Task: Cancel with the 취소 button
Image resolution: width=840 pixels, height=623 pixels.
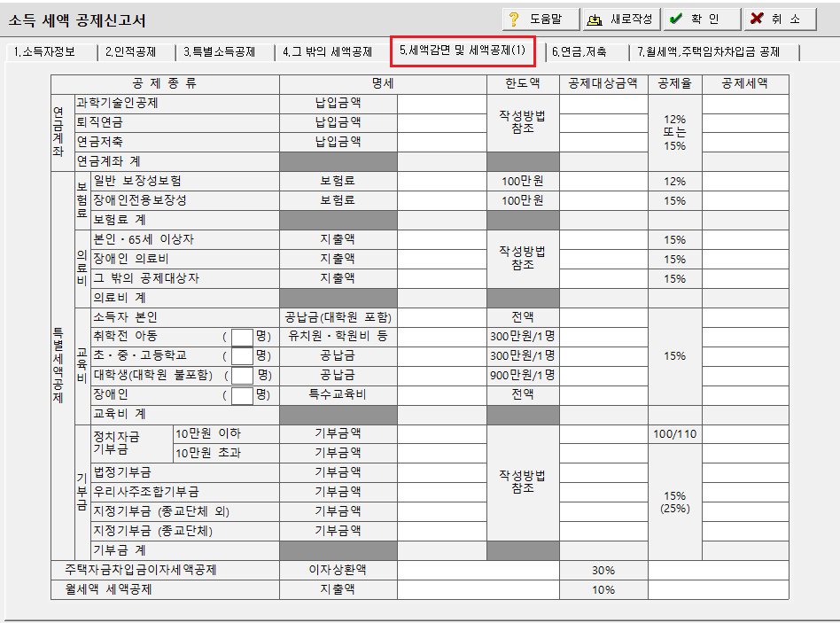Action: coord(781,19)
